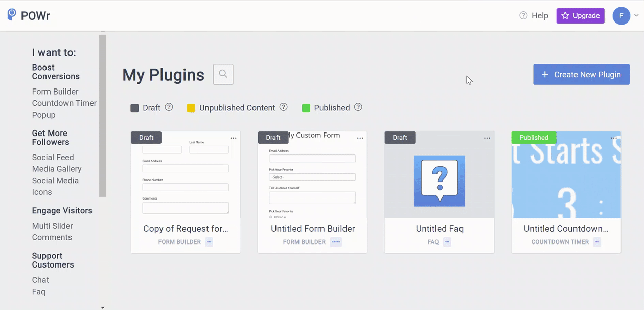Open the Untitled Form Builder thumbnail
Image resolution: width=644 pixels, height=310 pixels.
(312, 175)
